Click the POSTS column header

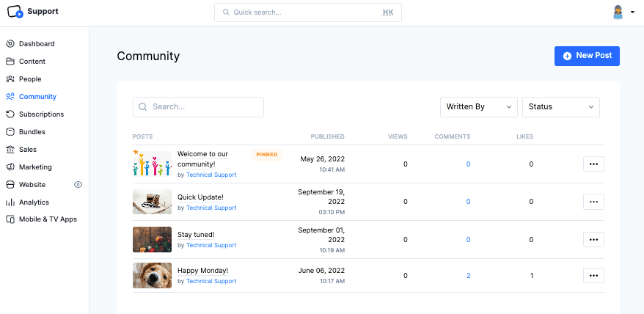pos(142,137)
